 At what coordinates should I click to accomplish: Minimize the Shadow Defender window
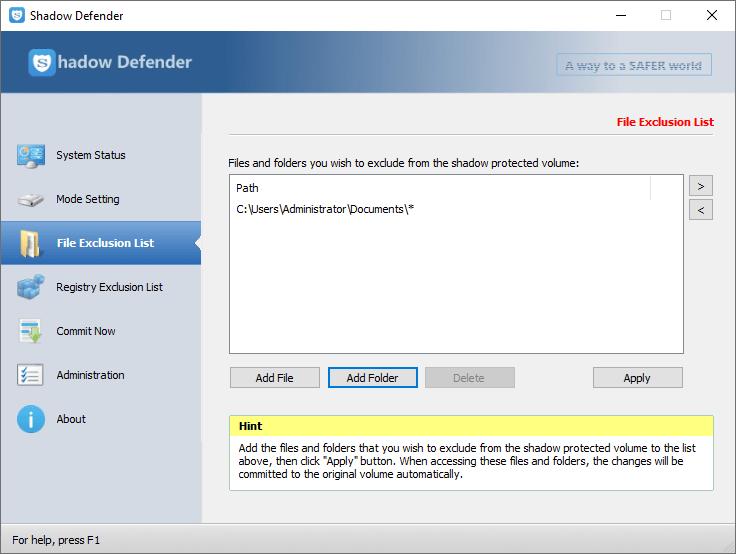621,15
